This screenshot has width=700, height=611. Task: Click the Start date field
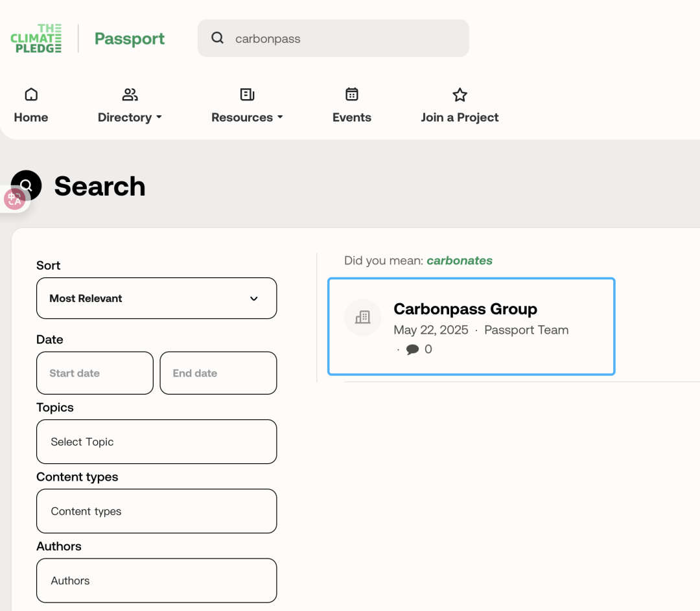pos(95,373)
